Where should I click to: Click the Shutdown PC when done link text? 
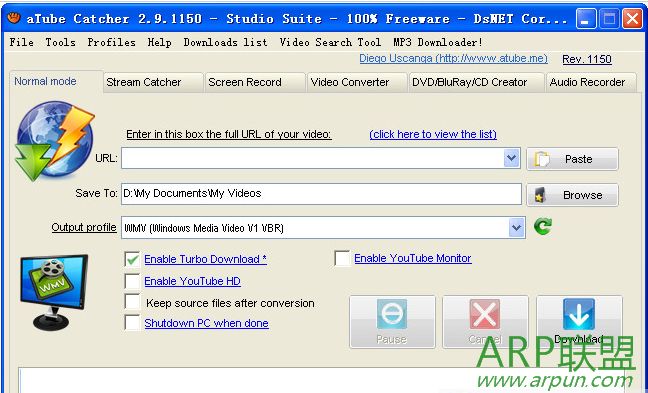pyautogui.click(x=207, y=323)
